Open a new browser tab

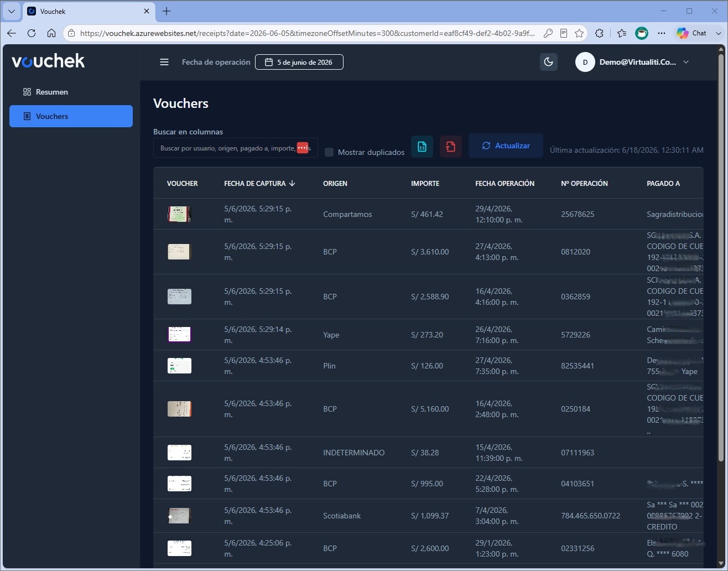point(167,11)
